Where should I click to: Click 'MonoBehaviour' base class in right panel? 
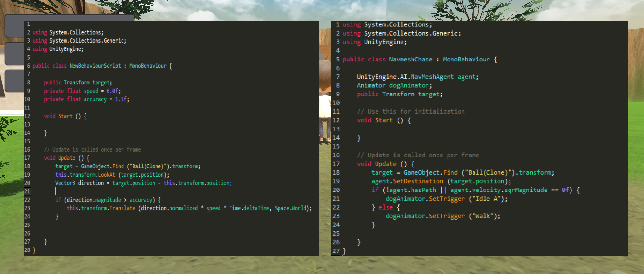(x=466, y=60)
